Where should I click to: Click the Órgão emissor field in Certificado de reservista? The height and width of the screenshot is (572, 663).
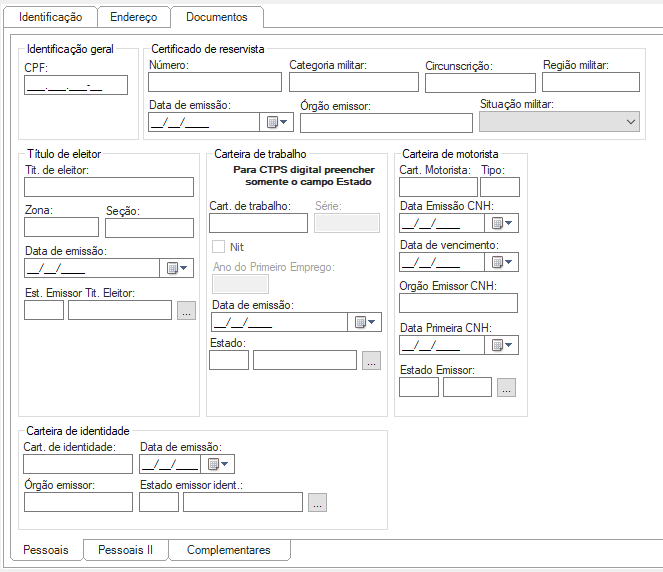pos(385,123)
